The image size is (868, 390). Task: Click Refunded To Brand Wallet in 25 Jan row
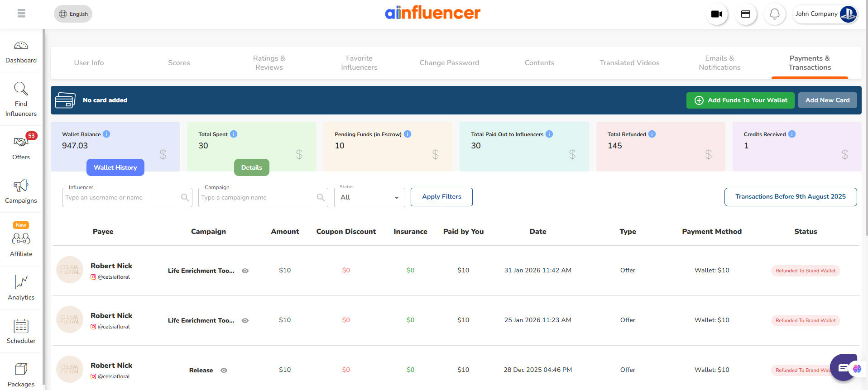click(806, 320)
